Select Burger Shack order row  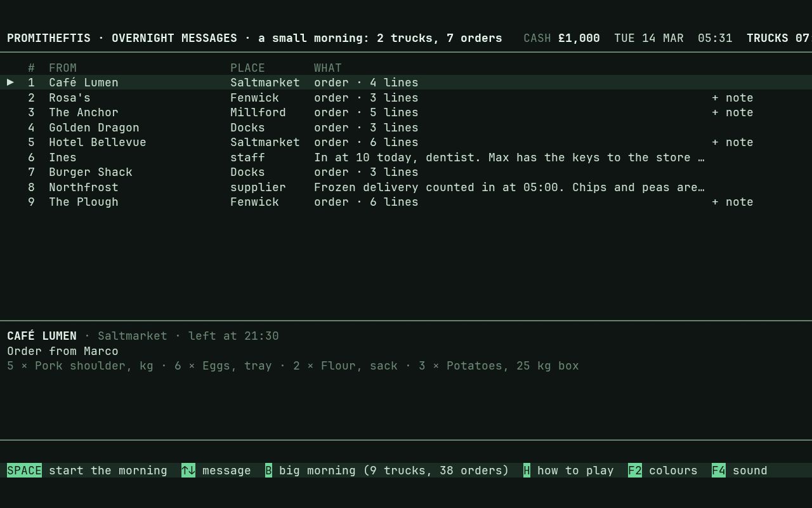coord(406,172)
